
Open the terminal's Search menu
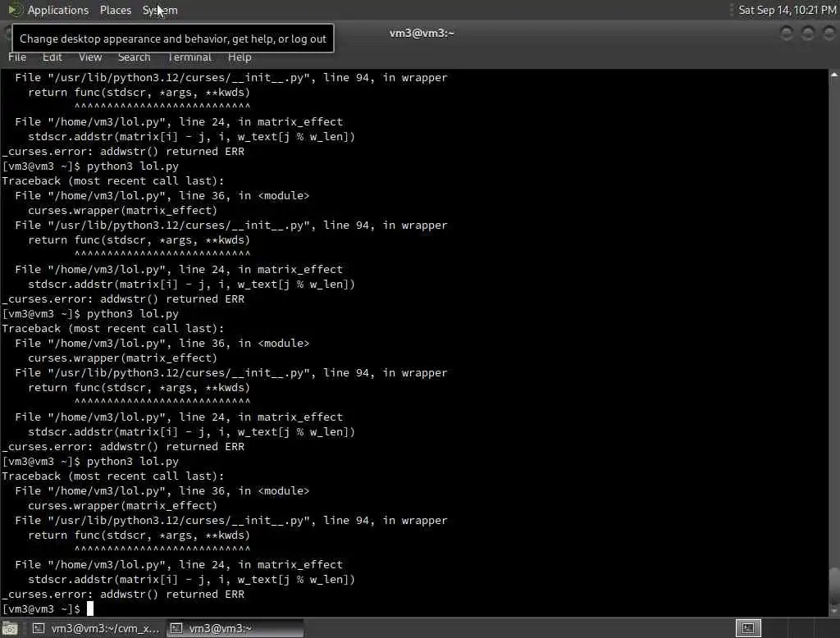(x=134, y=57)
